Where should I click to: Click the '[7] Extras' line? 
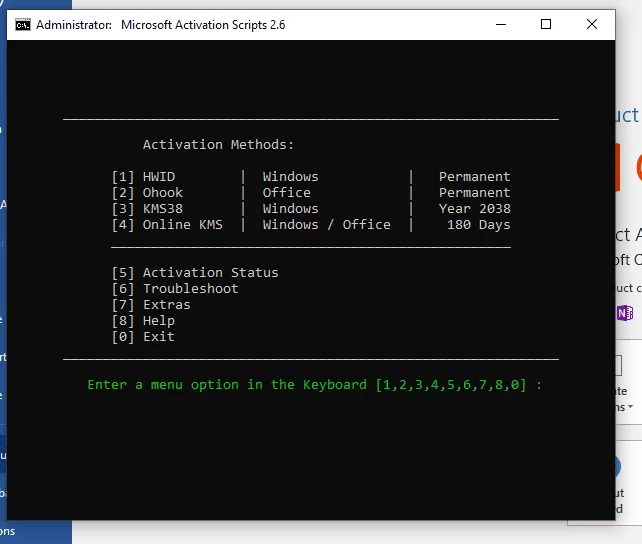(151, 305)
